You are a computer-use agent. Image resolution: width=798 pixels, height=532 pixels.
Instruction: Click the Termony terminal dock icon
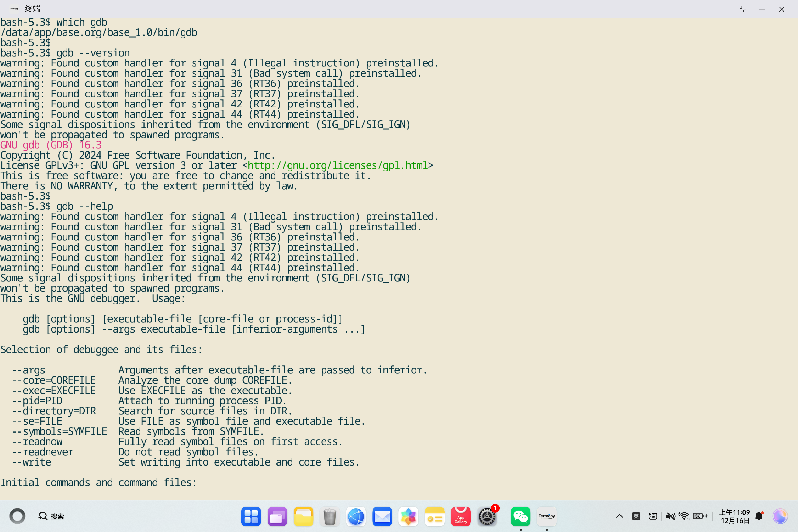coord(547,516)
